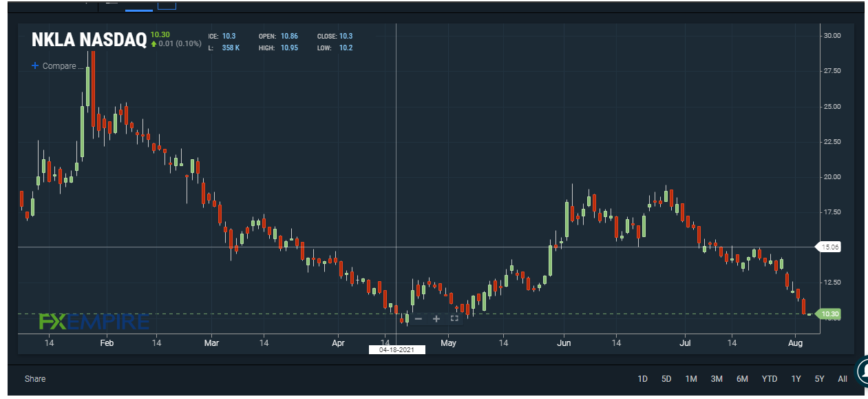868x399 pixels.
Task: Click the 25.00 price axis label
Action: (832, 106)
